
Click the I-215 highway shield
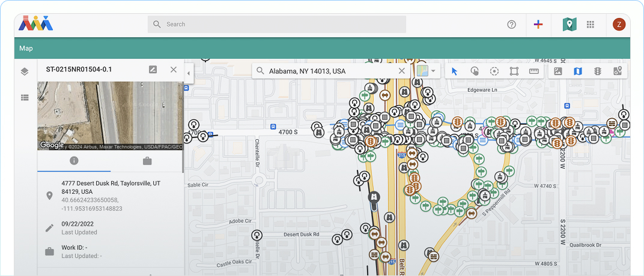(x=401, y=155)
